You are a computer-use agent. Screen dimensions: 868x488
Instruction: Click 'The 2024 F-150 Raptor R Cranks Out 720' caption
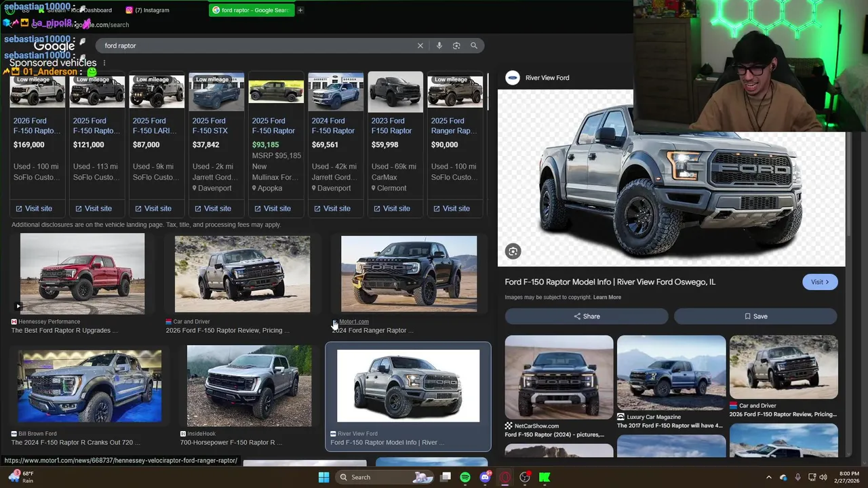75,442
